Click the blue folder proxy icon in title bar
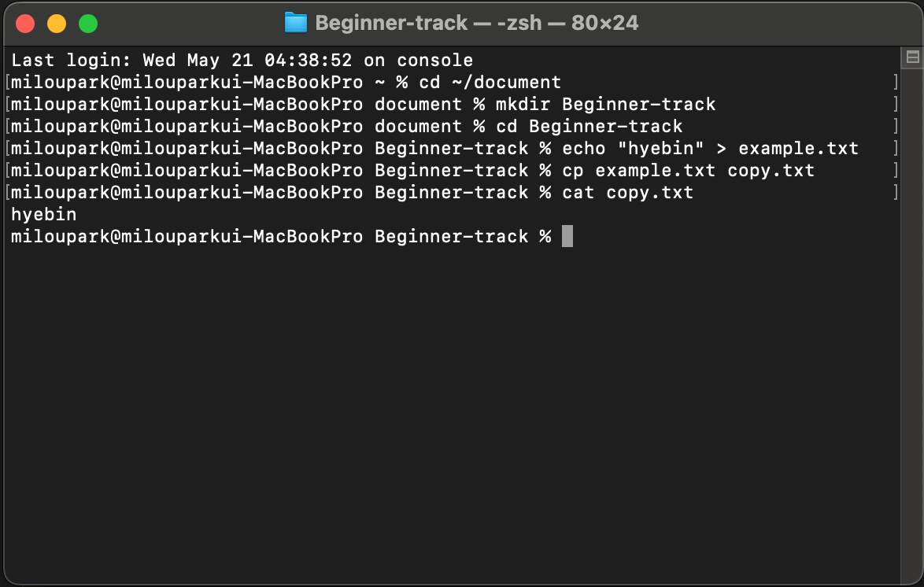This screenshot has height=587, width=924. point(296,23)
